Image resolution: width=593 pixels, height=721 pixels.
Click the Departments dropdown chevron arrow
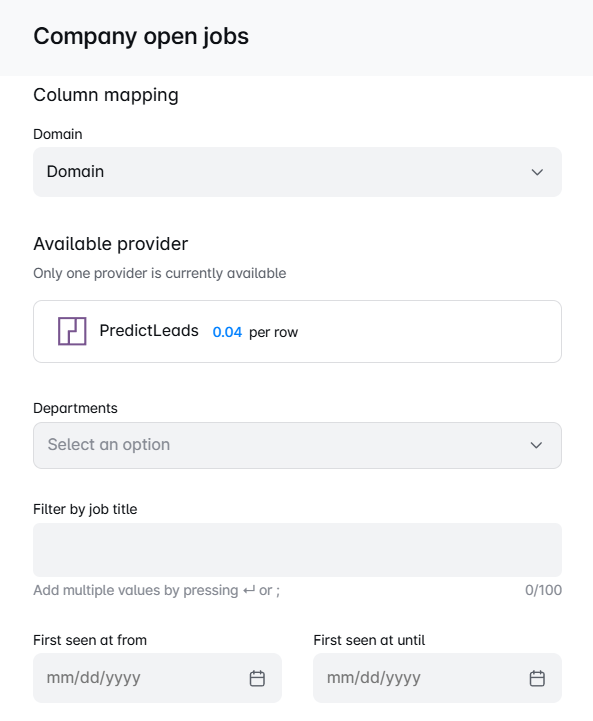point(536,445)
